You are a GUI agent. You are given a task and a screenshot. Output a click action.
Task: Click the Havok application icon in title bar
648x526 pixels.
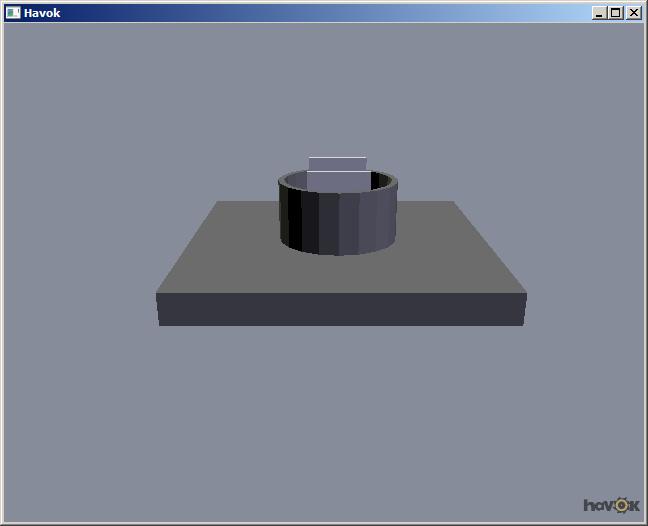click(13, 13)
